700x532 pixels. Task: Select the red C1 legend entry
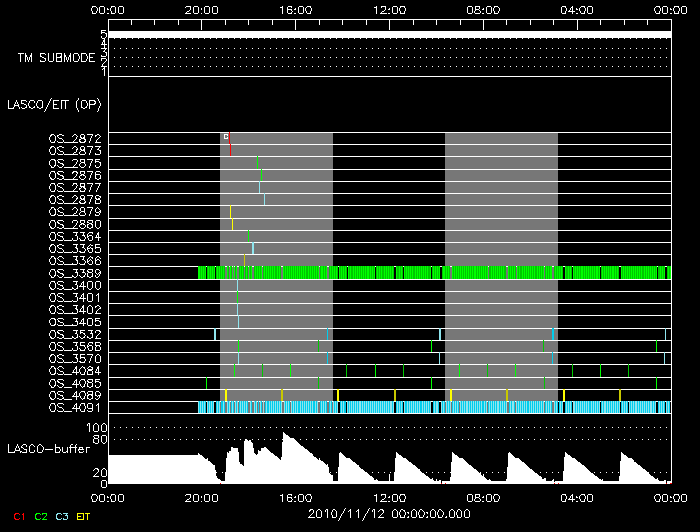click(x=18, y=516)
